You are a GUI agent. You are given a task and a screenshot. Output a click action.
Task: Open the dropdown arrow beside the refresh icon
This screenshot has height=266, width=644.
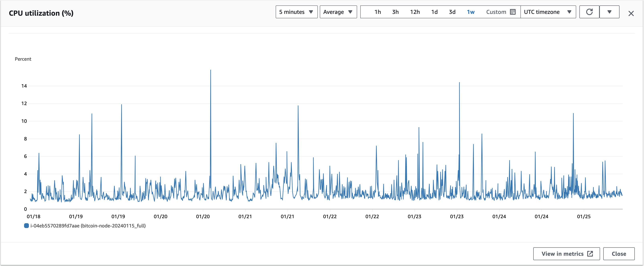[x=609, y=12]
